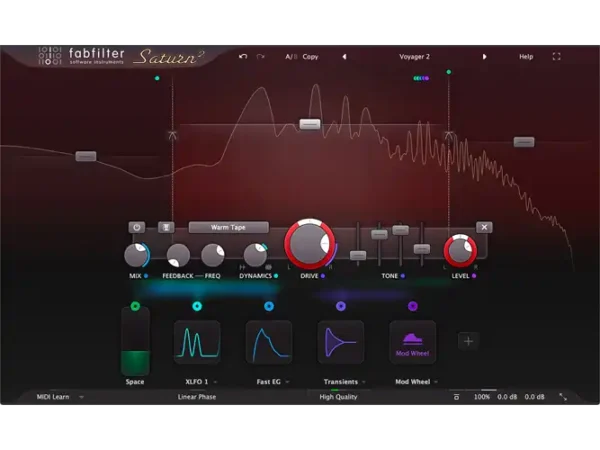
Task: Open MIDI Learn dropdown arrow
Action: point(81,397)
